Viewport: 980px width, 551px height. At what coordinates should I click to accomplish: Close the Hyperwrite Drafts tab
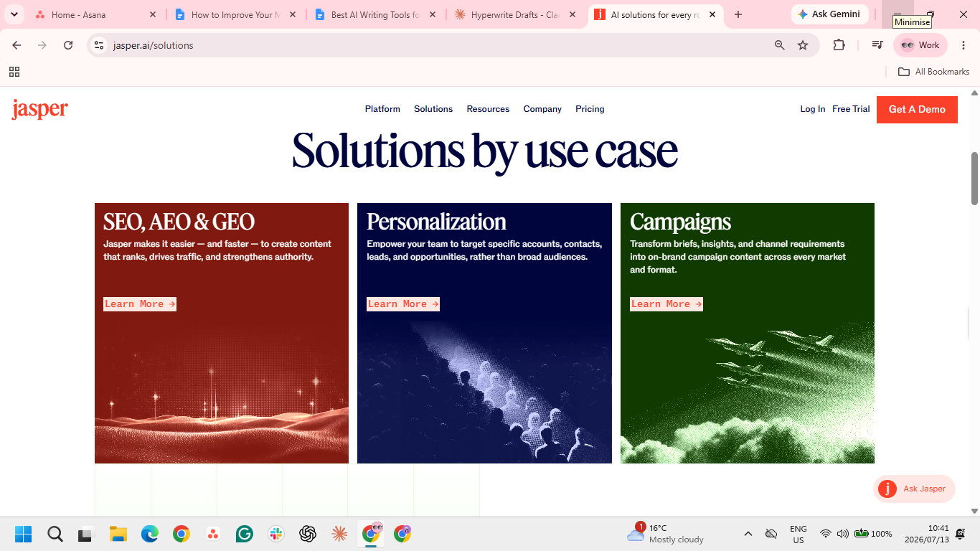click(x=572, y=14)
